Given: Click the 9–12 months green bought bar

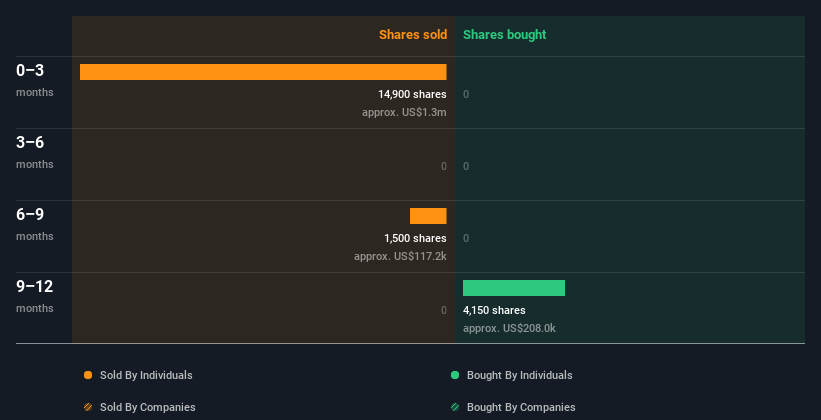Looking at the screenshot, I should (514, 288).
